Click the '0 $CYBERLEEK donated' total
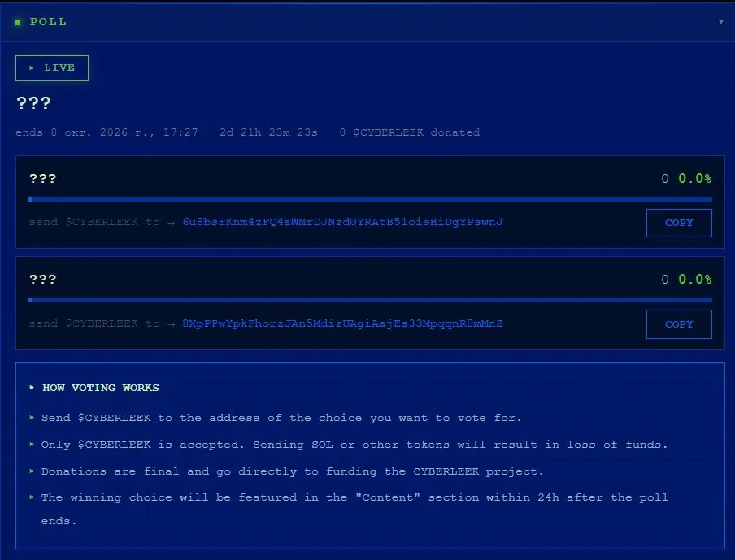Image resolution: width=735 pixels, height=560 pixels. (x=410, y=132)
